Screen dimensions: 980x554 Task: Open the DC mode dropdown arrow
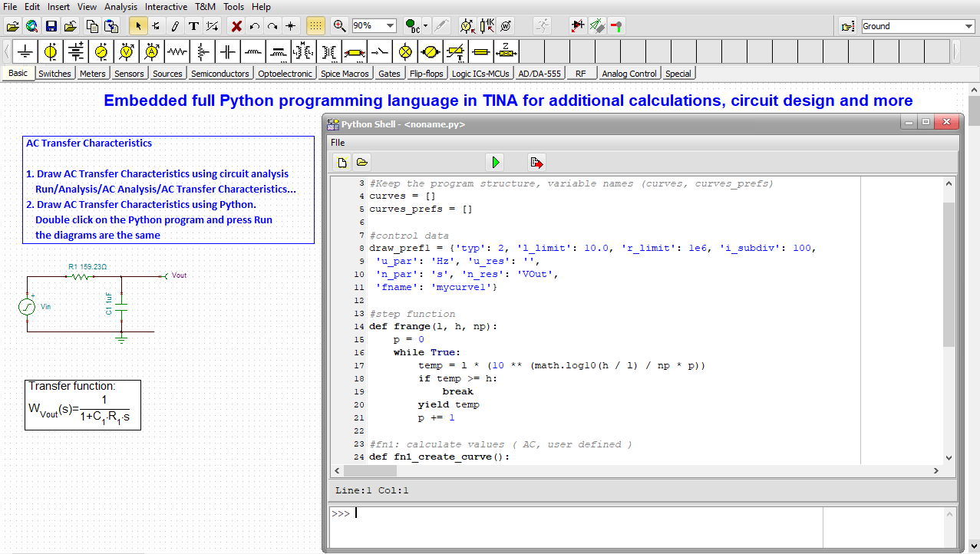tap(426, 26)
